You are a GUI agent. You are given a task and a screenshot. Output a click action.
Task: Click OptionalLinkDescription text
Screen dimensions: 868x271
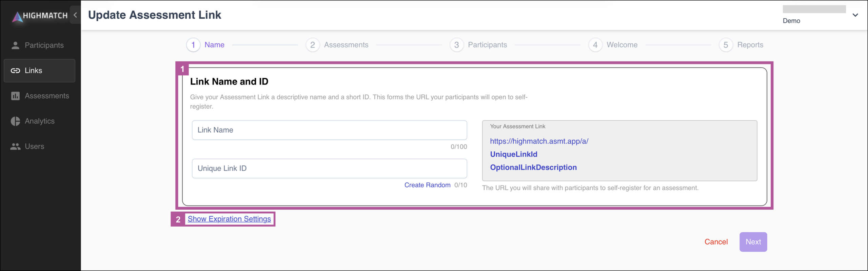coord(533,168)
